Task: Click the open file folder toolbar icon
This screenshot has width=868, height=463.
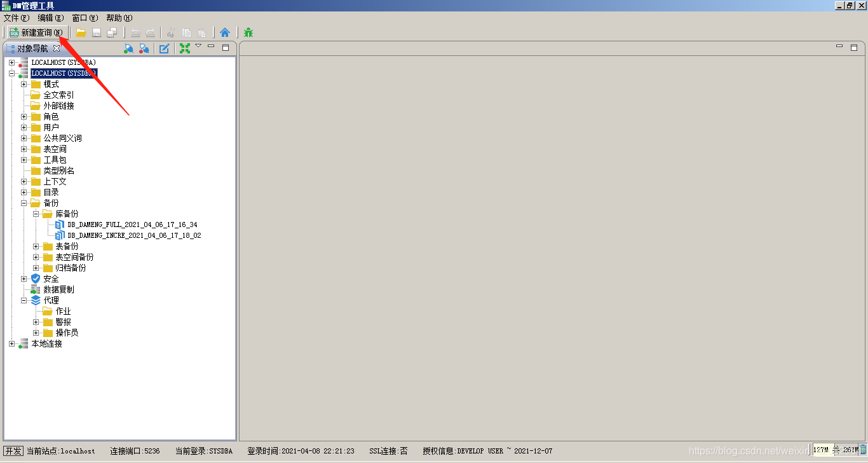Action: tap(81, 32)
